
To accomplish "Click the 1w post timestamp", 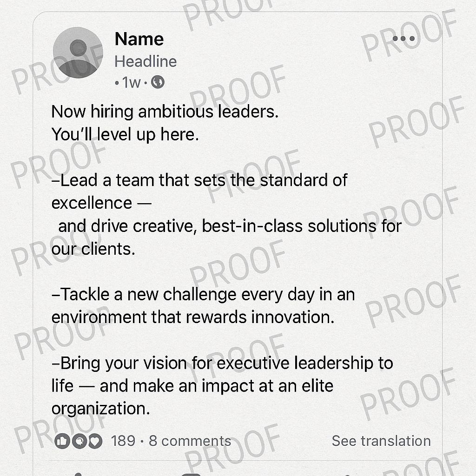I will point(131,83).
